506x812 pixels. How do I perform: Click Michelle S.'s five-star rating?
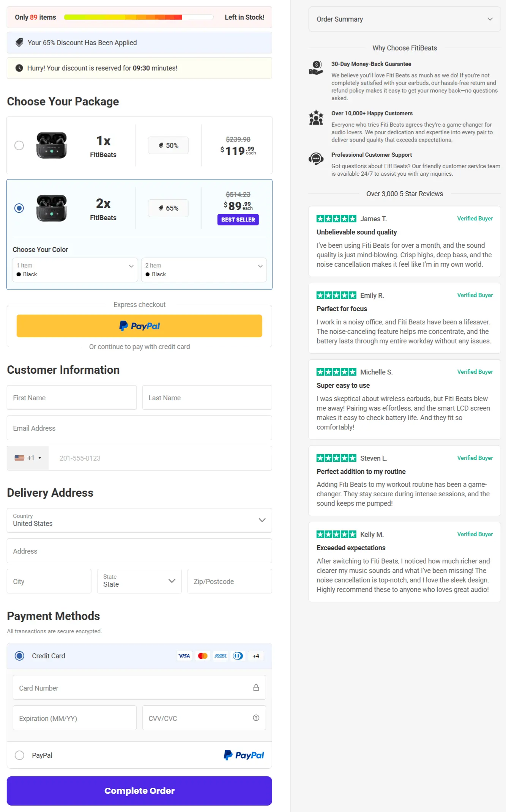(336, 372)
